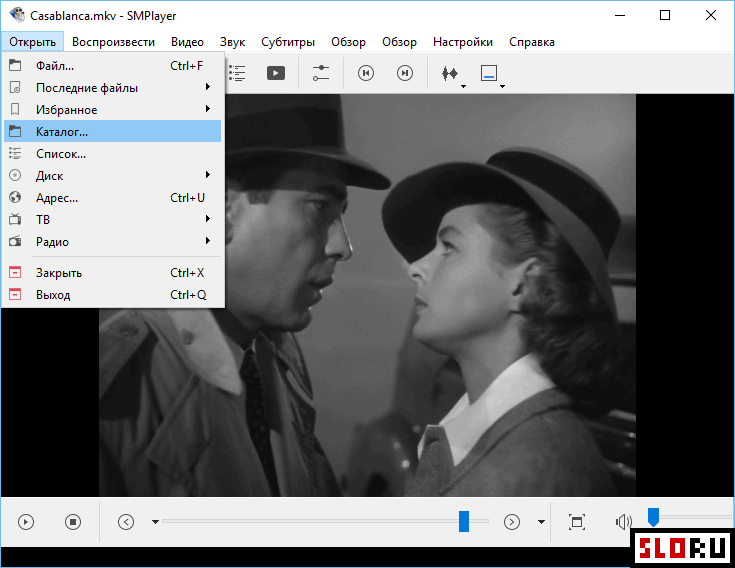The width and height of the screenshot is (735, 568).
Task: Click the list icon beside Список...
Action: click(x=15, y=153)
